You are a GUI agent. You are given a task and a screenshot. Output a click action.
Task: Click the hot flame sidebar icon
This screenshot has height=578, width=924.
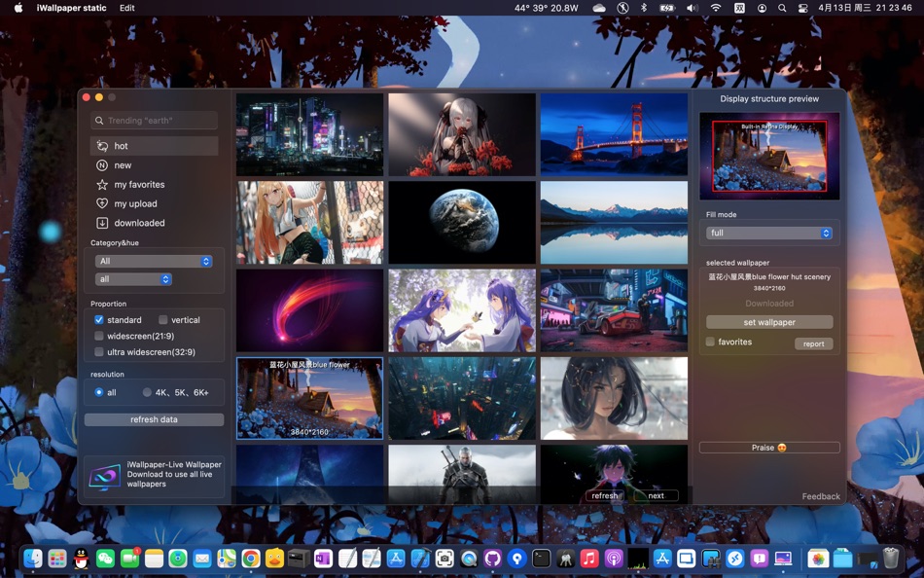click(102, 146)
